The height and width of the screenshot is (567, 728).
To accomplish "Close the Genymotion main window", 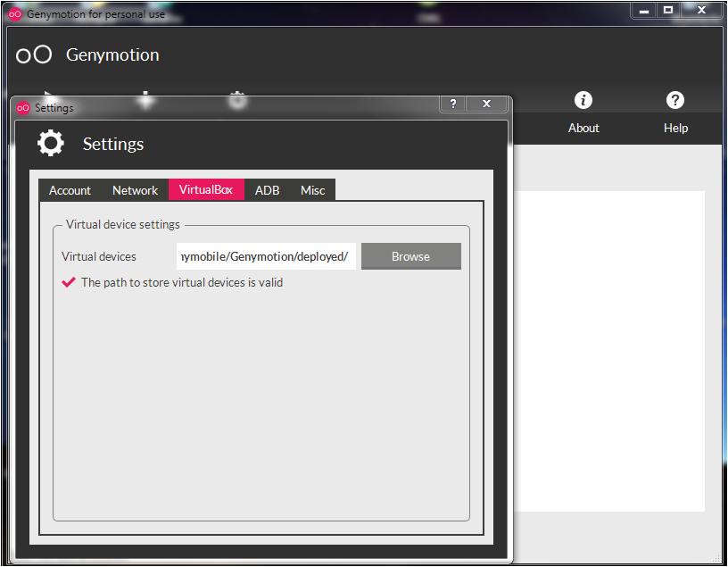I will pyautogui.click(x=702, y=10).
